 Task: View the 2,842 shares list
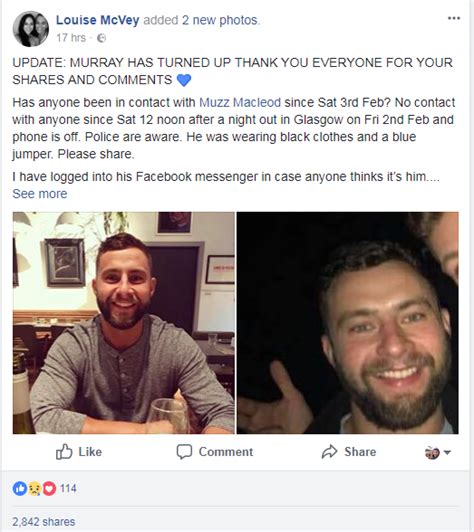(44, 521)
